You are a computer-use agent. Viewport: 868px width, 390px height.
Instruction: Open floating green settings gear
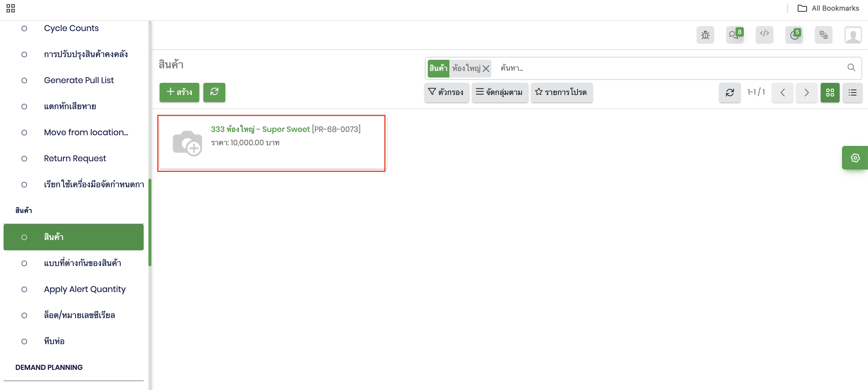click(x=855, y=158)
